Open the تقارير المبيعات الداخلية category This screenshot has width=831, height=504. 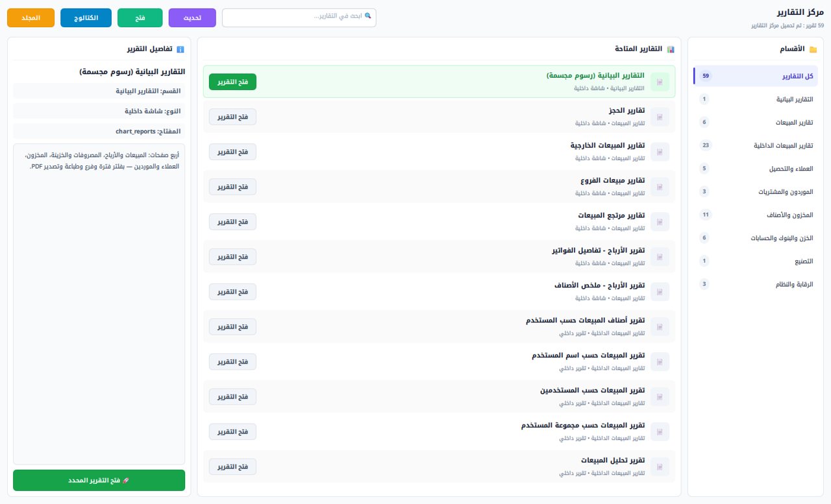pos(756,145)
